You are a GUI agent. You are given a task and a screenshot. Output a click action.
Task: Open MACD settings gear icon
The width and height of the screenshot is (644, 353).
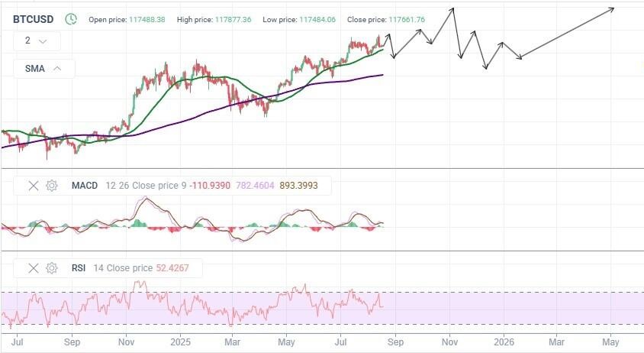(51, 186)
